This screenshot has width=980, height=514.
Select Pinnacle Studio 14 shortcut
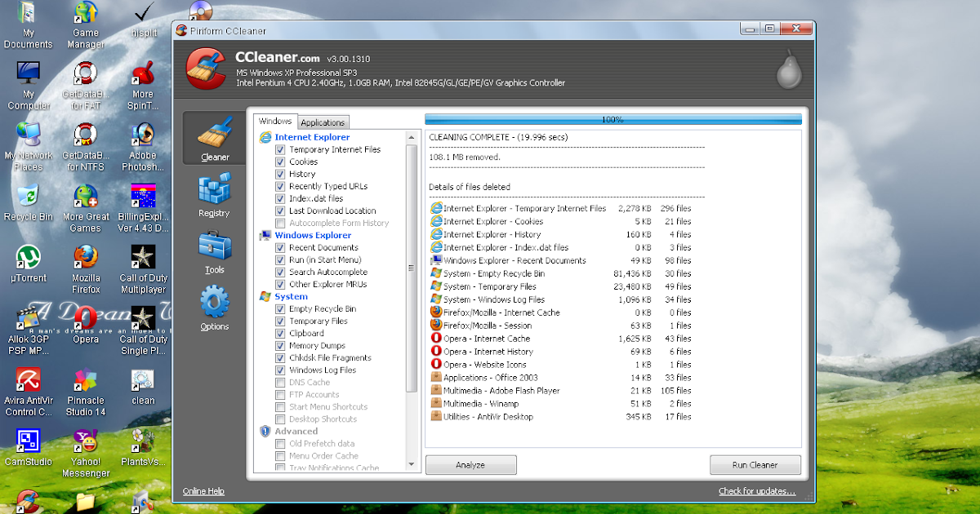(86, 392)
